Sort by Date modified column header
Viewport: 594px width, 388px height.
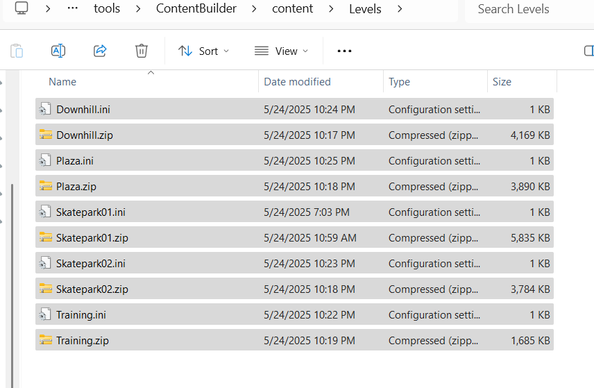coord(297,81)
